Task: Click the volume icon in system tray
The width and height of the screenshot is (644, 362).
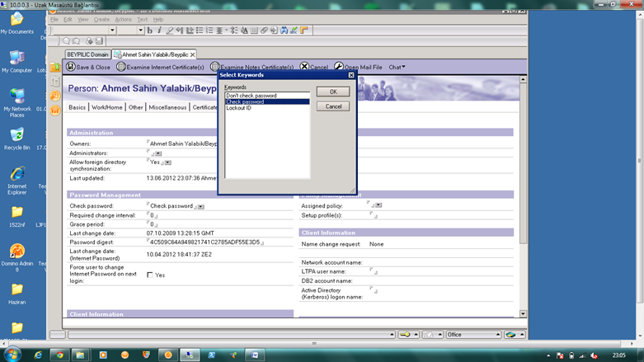Action: [x=594, y=355]
